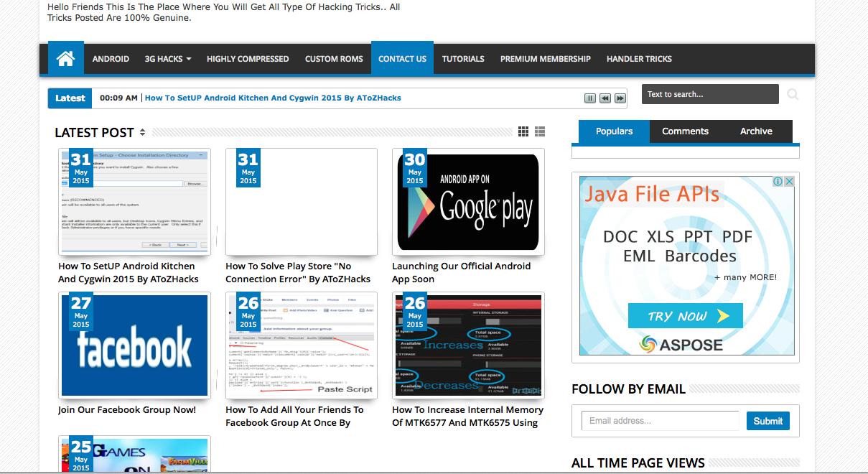Click the Try Now ad button
The image size is (868, 474).
685,316
